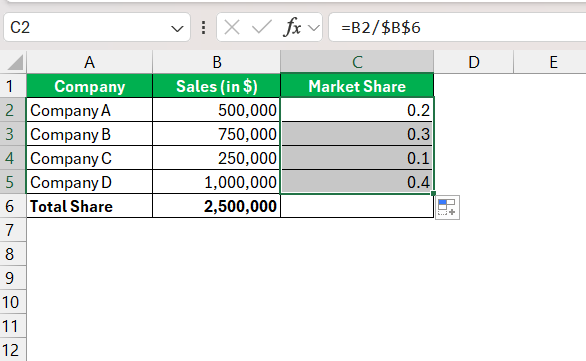
Task: Select row 2 header
Action: [x=13, y=110]
